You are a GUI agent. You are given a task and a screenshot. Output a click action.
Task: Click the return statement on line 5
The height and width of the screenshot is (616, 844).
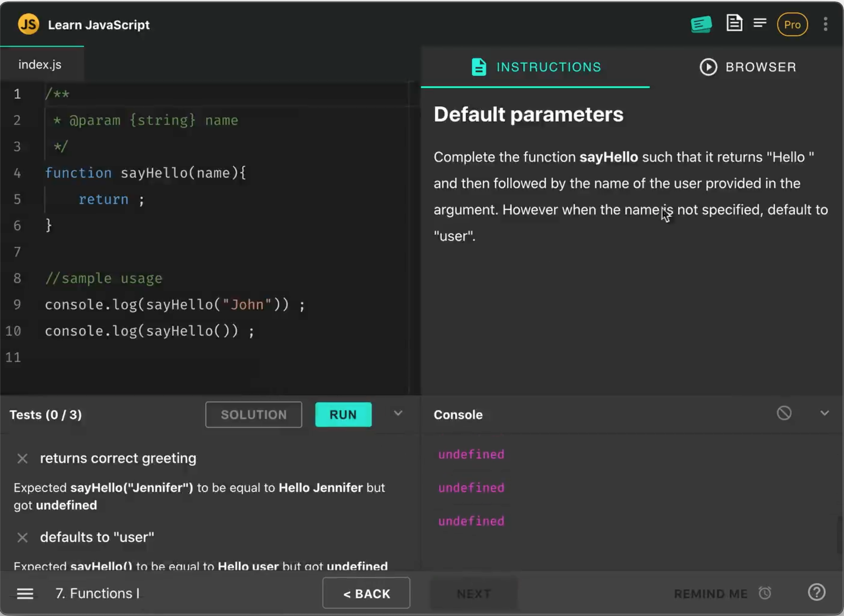click(104, 199)
